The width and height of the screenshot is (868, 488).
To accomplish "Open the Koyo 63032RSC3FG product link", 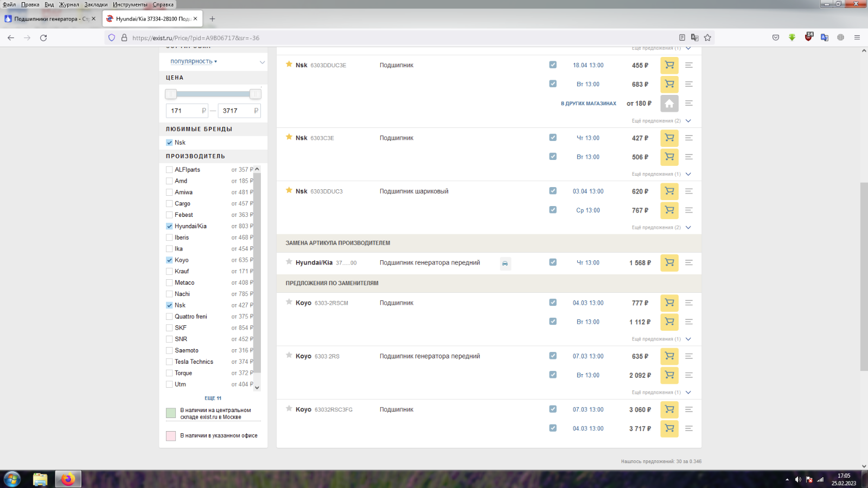I will coord(334,410).
